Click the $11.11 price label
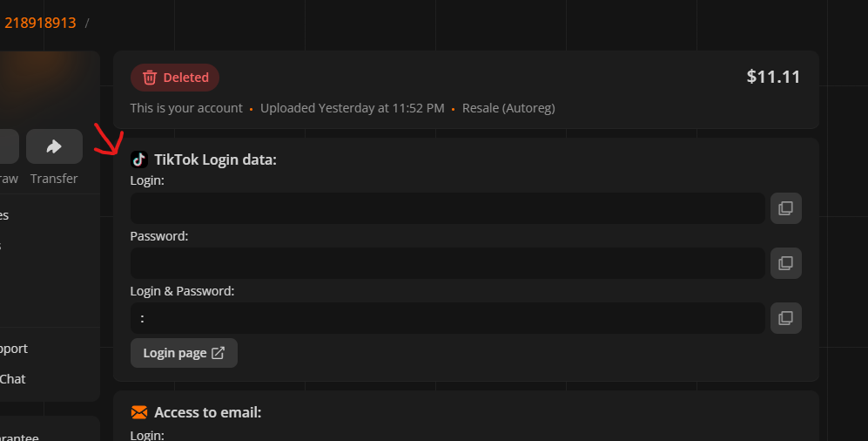Screen dimensions: 868x441 [x=773, y=77]
